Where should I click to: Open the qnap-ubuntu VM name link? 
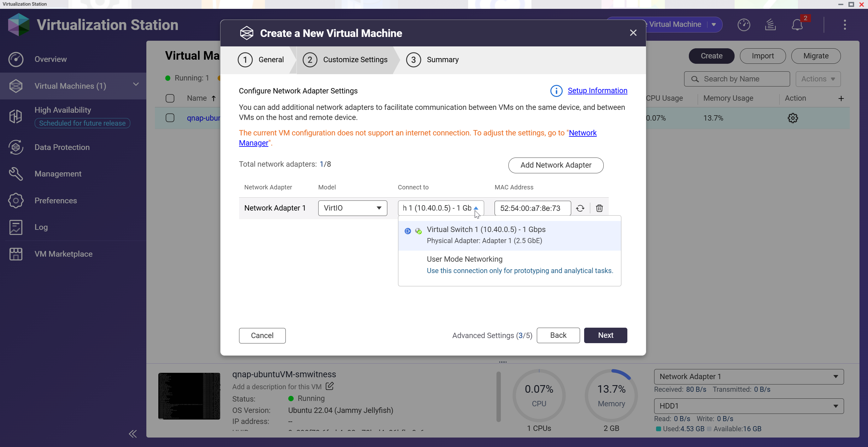(203, 118)
